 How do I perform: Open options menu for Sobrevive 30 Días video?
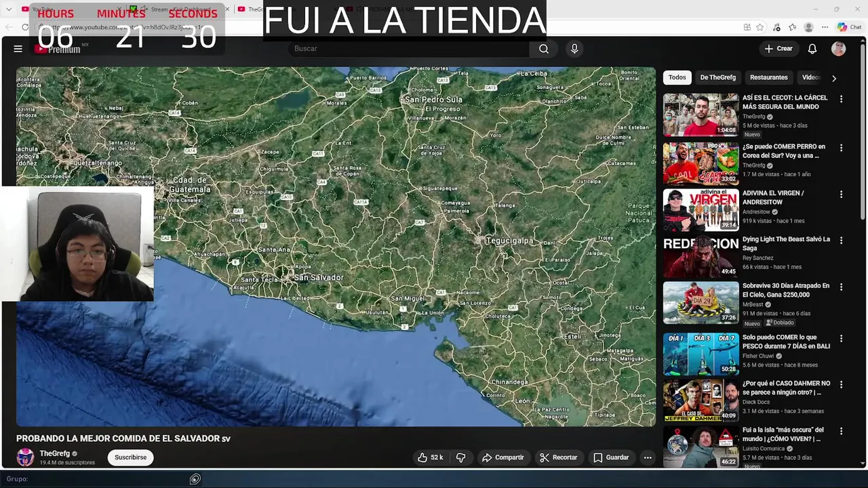coord(841,287)
